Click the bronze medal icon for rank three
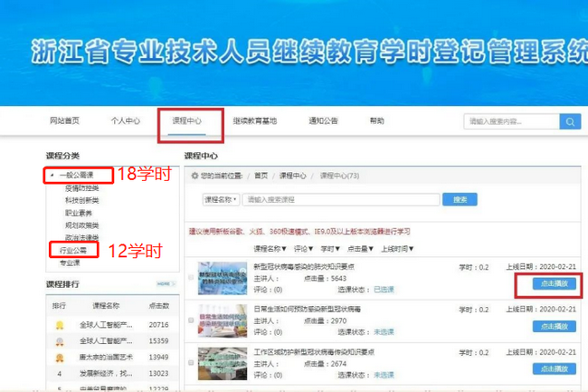 [x=60, y=357]
